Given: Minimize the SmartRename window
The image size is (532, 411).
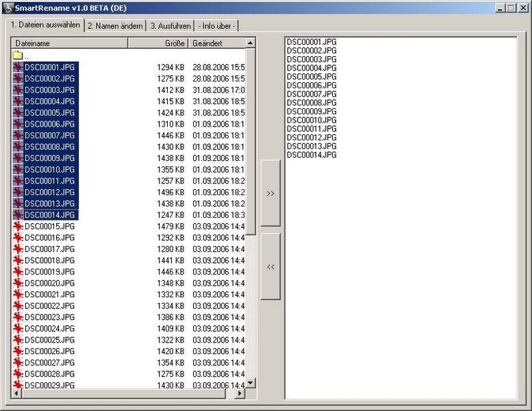Looking at the screenshot, I should [499, 8].
